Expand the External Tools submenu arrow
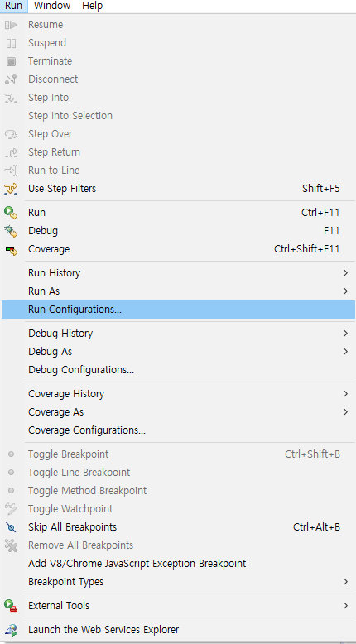The height and width of the screenshot is (644, 356). [x=346, y=606]
